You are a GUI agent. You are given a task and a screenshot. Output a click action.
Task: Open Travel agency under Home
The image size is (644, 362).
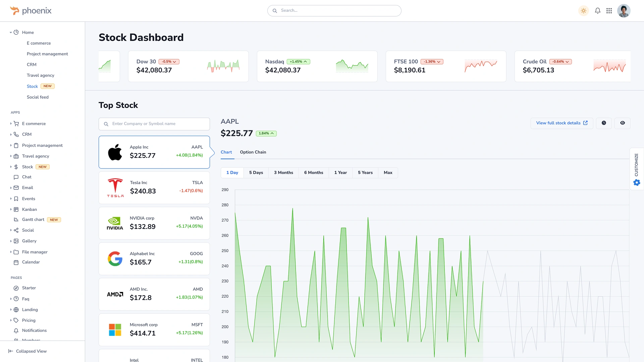(x=40, y=75)
